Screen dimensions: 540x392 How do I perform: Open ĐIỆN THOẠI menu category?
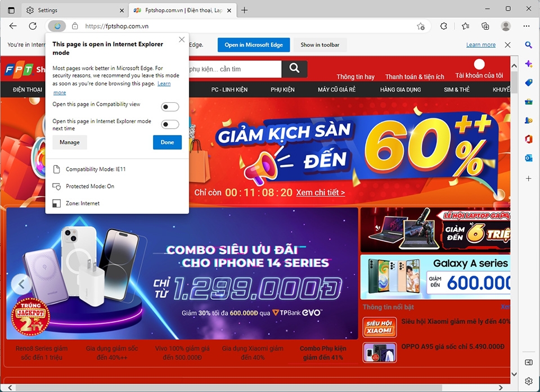pos(28,89)
